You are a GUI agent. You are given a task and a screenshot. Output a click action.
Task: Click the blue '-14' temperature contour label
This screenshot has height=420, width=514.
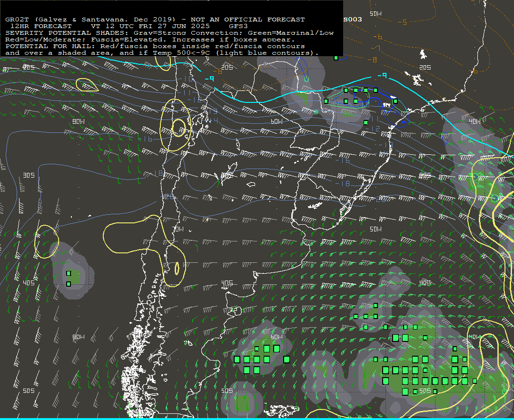[x=211, y=121]
